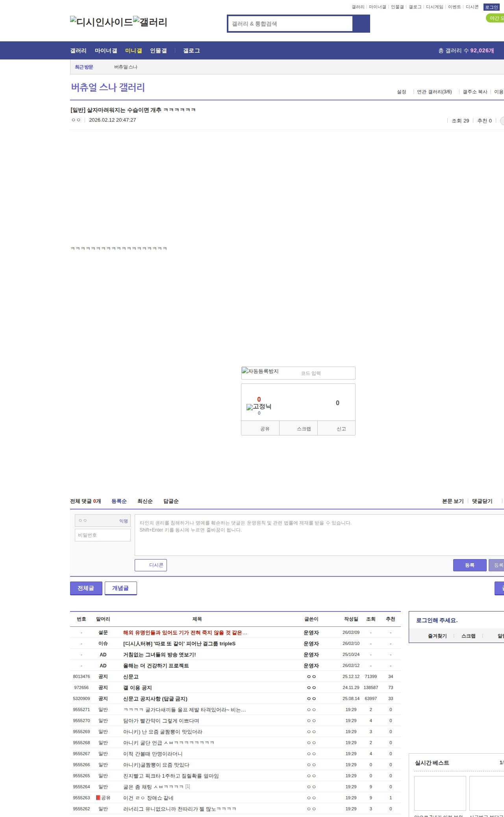Submit comment with the solid 등록 button
Image resolution: width=504 pixels, height=817 pixels.
pyautogui.click(x=470, y=565)
